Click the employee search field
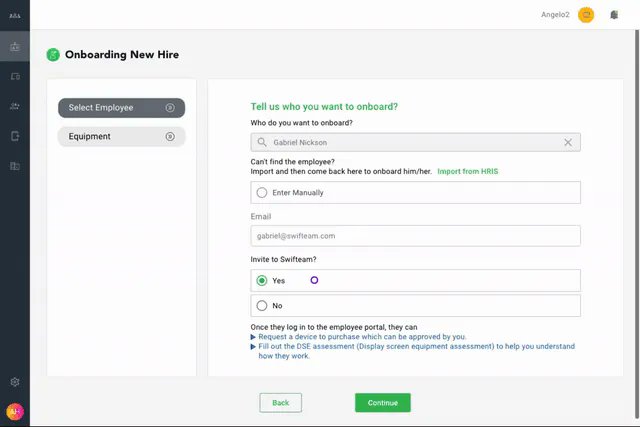Screen dimensions: 640x427 [x=416, y=142]
